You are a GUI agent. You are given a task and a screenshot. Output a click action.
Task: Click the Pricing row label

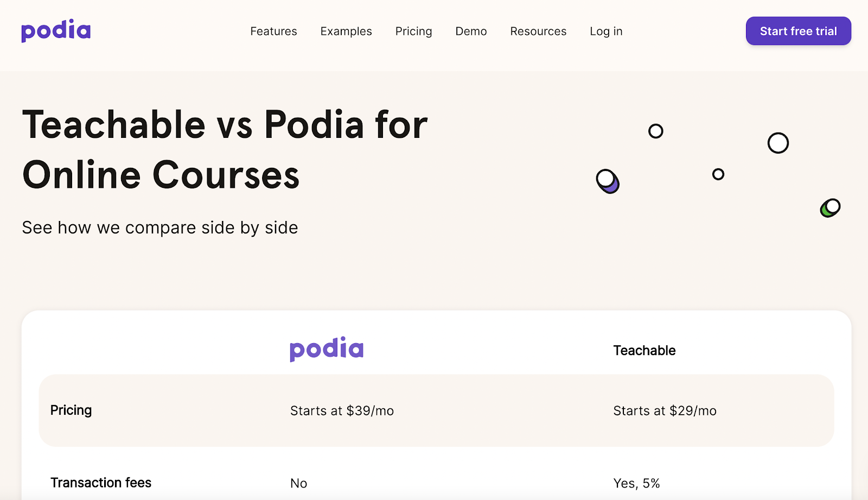[71, 410]
